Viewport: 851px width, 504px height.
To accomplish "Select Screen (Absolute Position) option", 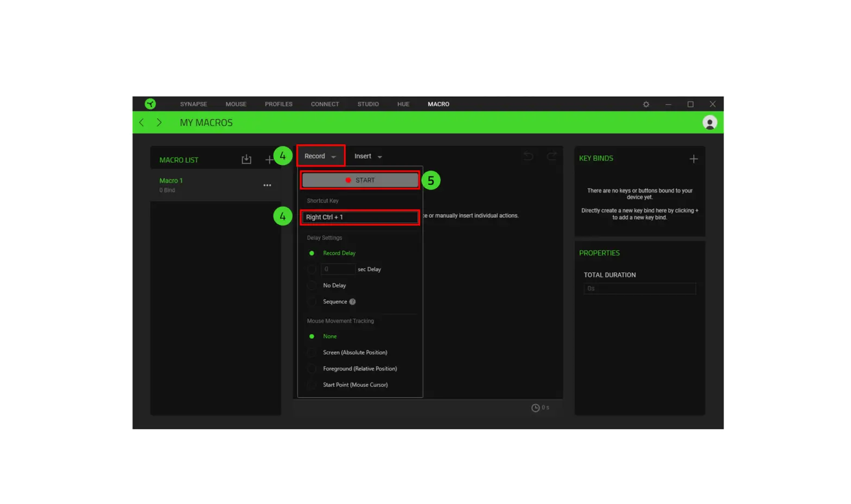I will point(312,353).
